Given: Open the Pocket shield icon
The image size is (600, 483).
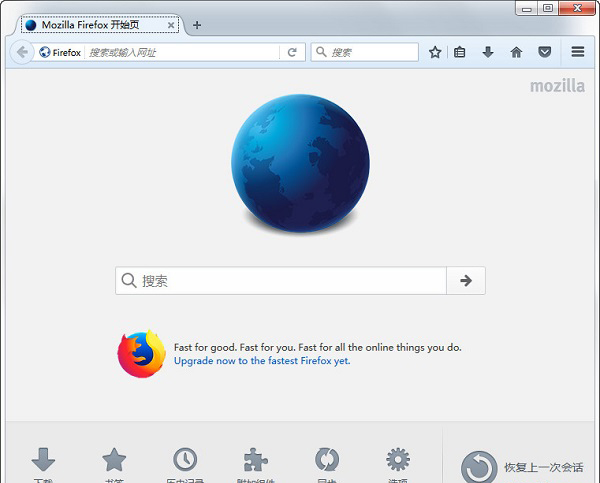Looking at the screenshot, I should 544,52.
